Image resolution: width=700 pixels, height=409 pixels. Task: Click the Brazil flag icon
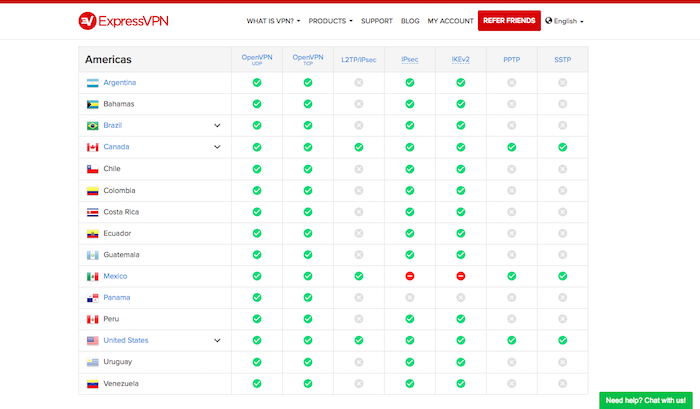click(92, 126)
